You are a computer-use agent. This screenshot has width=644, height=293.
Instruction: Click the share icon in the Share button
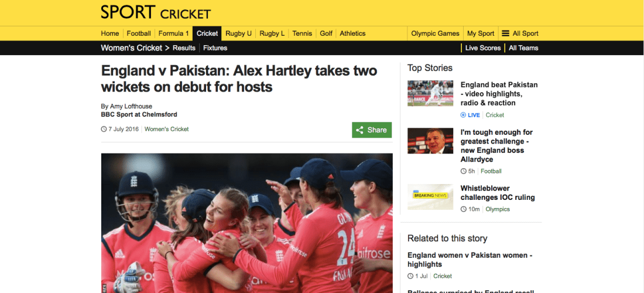[x=359, y=130]
